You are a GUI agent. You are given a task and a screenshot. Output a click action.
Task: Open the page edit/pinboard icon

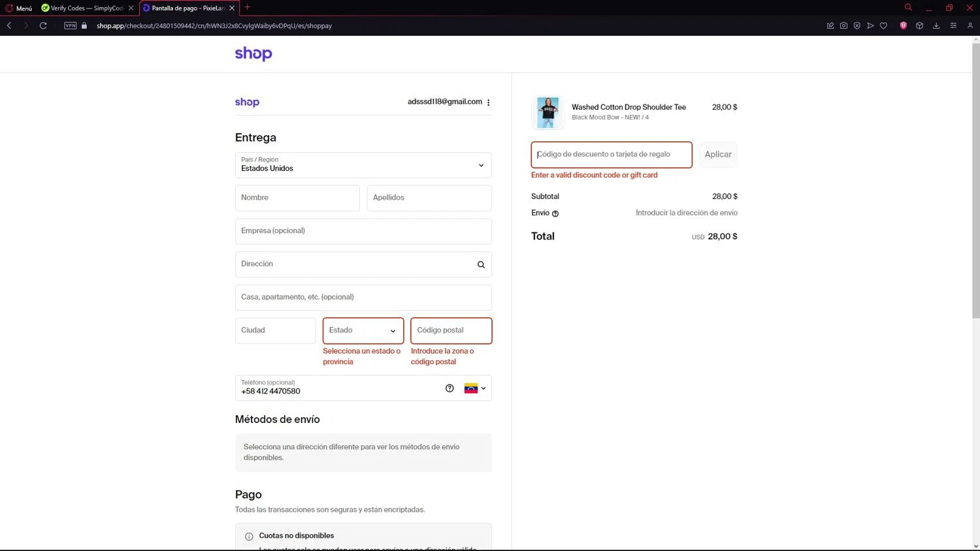tap(830, 25)
